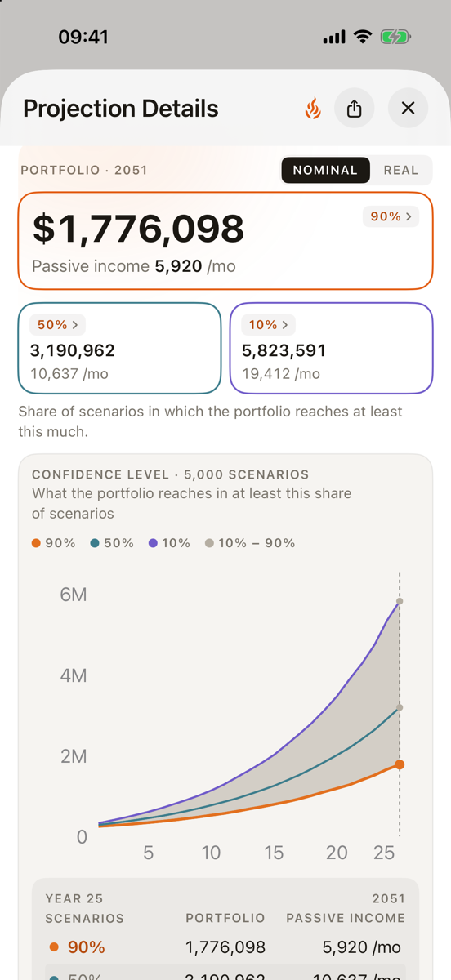The height and width of the screenshot is (980, 451).
Task: Open the 50% confidence chip
Action: click(58, 324)
